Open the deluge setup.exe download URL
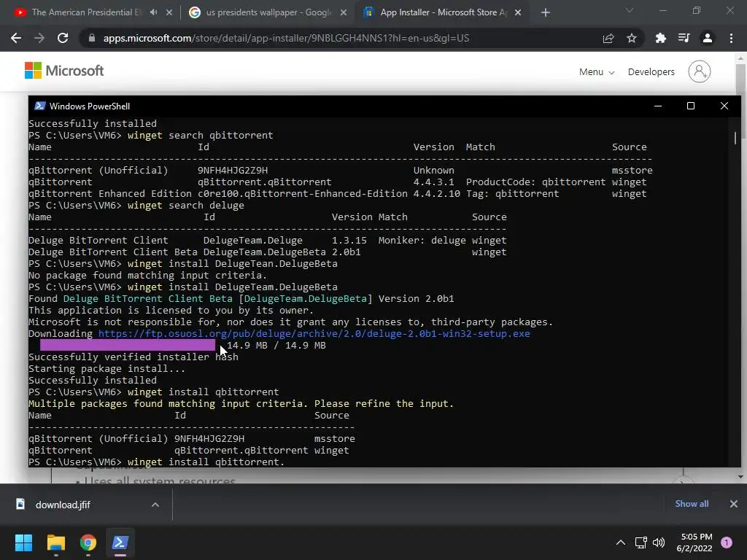 (x=314, y=333)
